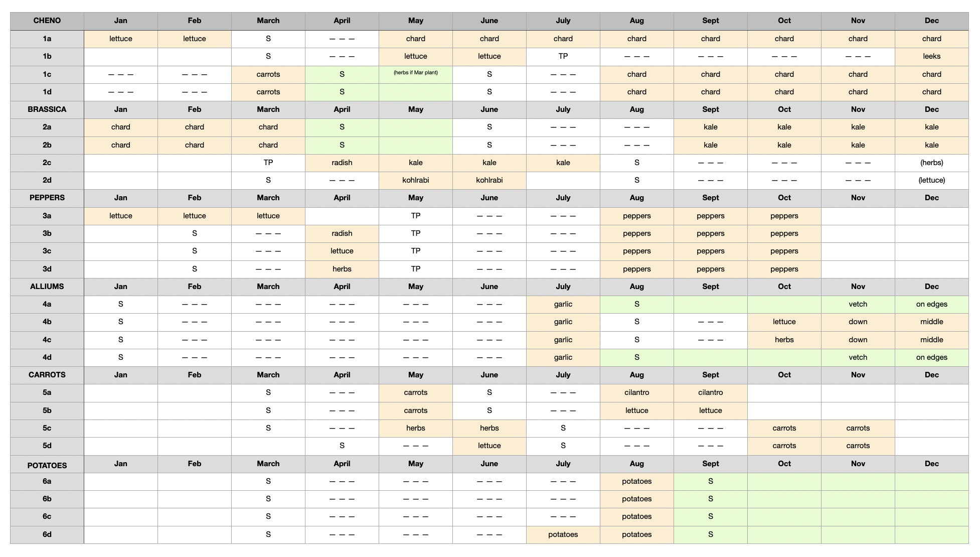Select the potatoes cell under July
The height and width of the screenshot is (557, 980).
coord(563,534)
